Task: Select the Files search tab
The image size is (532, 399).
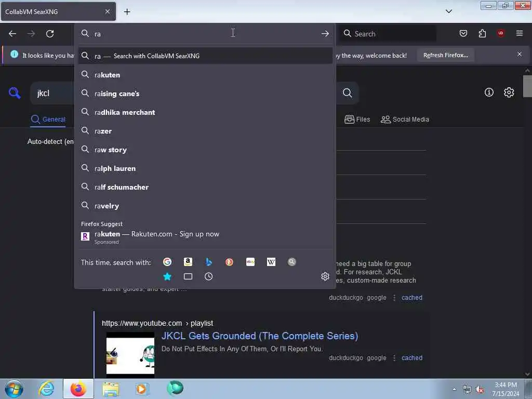Action: click(357, 119)
